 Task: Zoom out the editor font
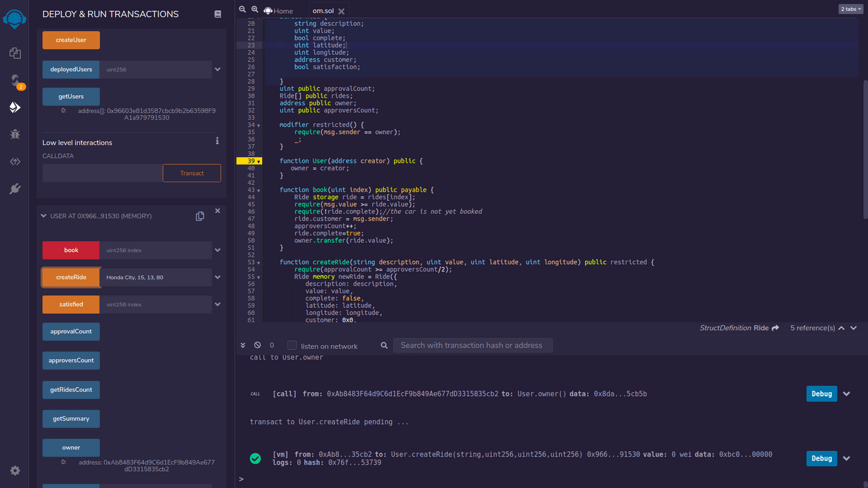242,10
